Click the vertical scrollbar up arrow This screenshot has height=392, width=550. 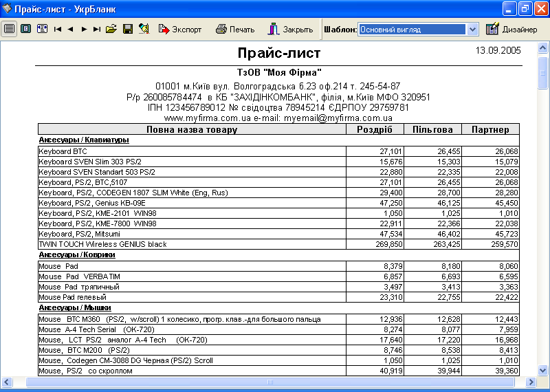[543, 48]
